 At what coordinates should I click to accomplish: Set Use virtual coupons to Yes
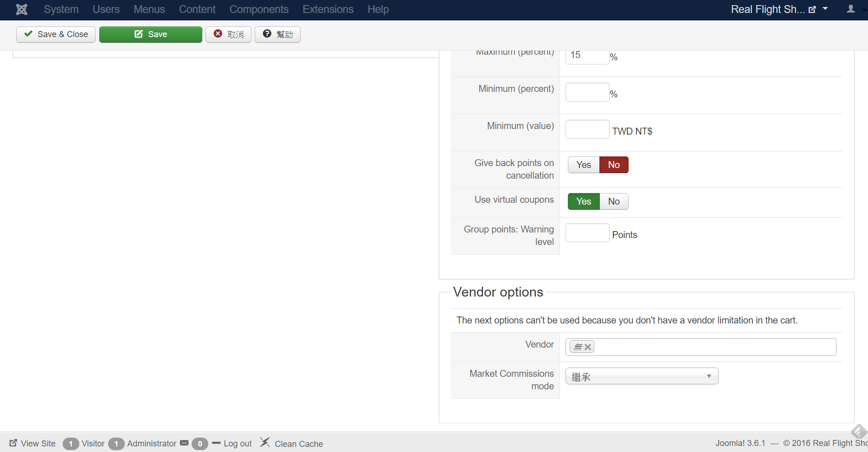tap(584, 201)
